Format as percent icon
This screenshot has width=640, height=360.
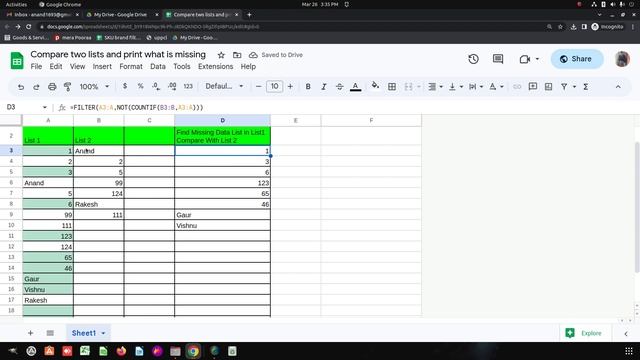coord(140,87)
